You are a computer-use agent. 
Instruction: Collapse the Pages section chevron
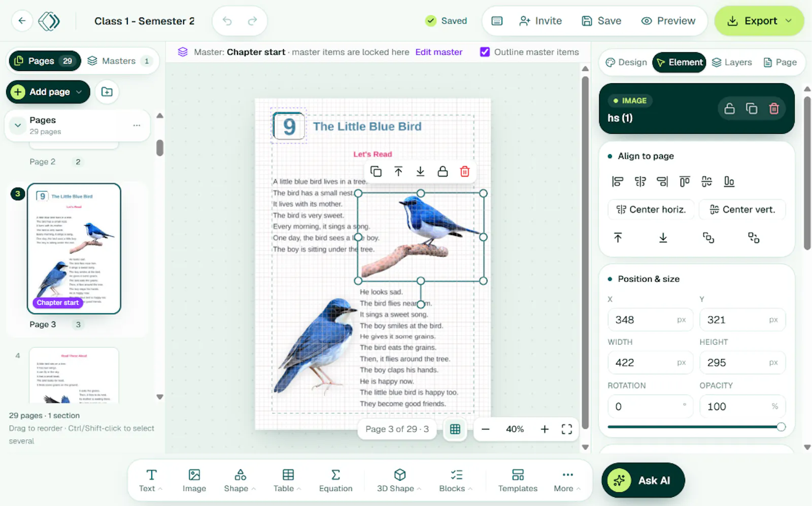click(x=18, y=125)
